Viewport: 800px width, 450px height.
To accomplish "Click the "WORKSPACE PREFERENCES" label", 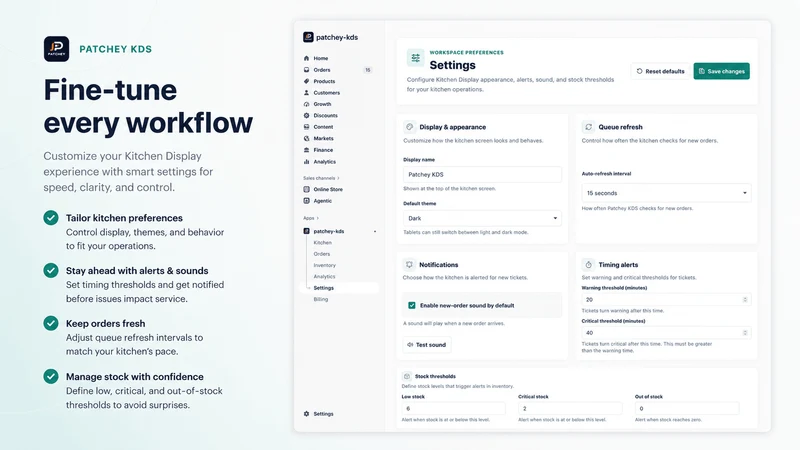I will pyautogui.click(x=466, y=53).
